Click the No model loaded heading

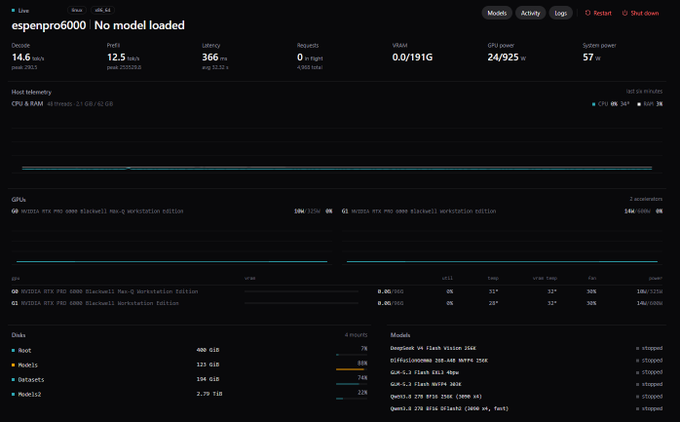tap(139, 25)
